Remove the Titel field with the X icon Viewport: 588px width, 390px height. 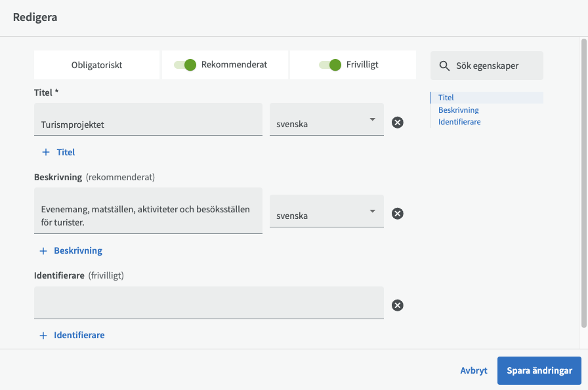point(397,122)
